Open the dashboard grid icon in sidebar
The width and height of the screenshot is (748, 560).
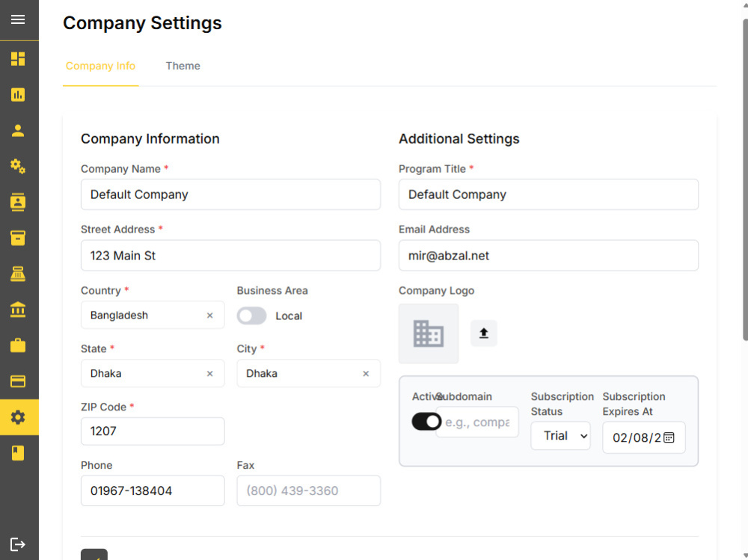18,58
